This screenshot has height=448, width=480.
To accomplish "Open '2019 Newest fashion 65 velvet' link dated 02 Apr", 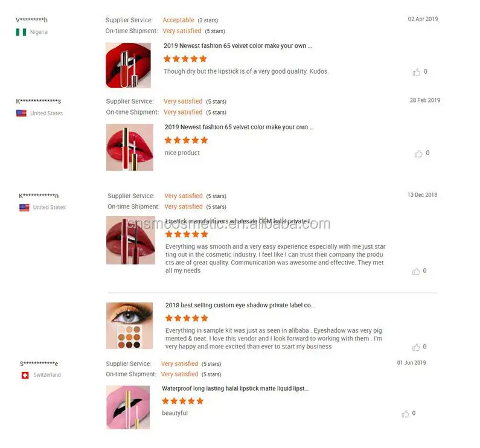I will [x=237, y=46].
